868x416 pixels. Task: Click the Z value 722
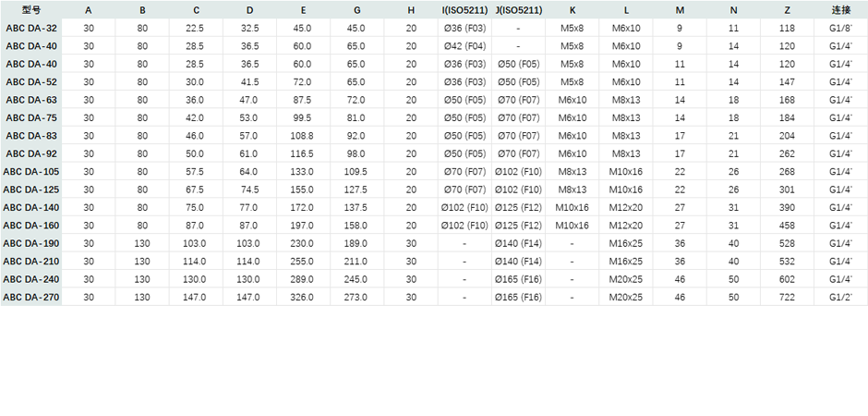[787, 298]
